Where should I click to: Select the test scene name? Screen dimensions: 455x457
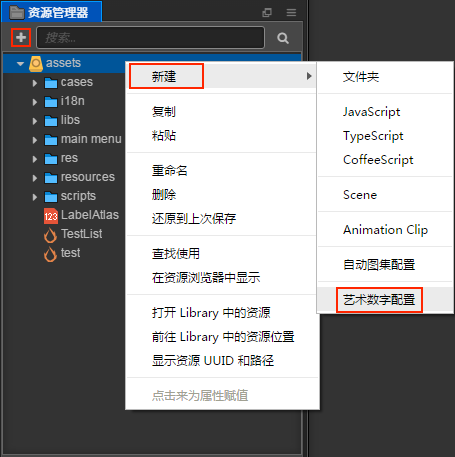click(70, 253)
